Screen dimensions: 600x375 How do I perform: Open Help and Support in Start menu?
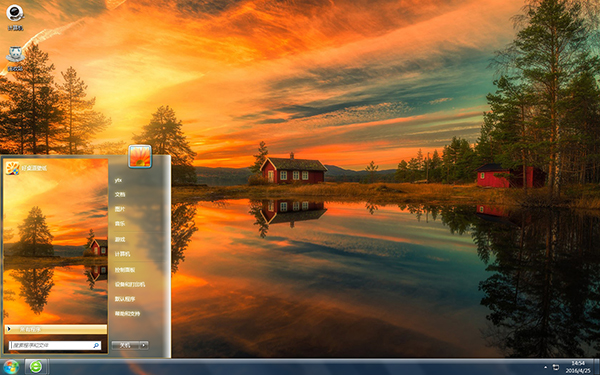pos(127,313)
